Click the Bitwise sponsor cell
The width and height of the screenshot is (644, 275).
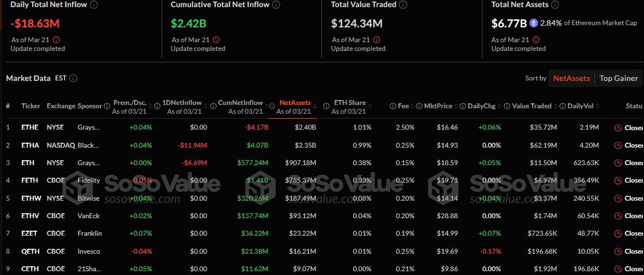point(89,198)
